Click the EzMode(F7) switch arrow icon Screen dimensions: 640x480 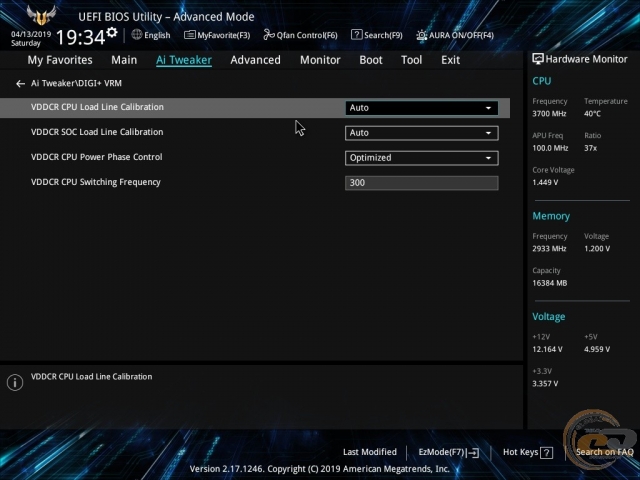pyautogui.click(x=473, y=452)
